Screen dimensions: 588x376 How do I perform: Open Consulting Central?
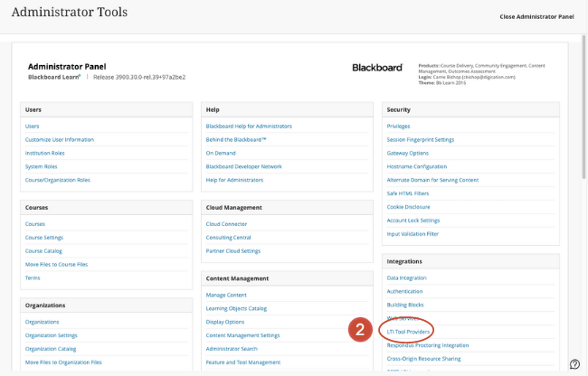click(x=228, y=238)
